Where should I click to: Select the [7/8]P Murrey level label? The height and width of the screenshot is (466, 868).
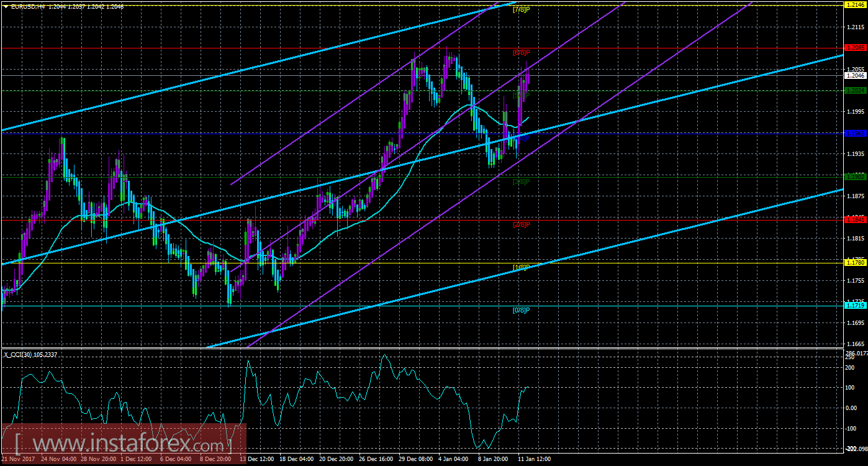coord(521,10)
